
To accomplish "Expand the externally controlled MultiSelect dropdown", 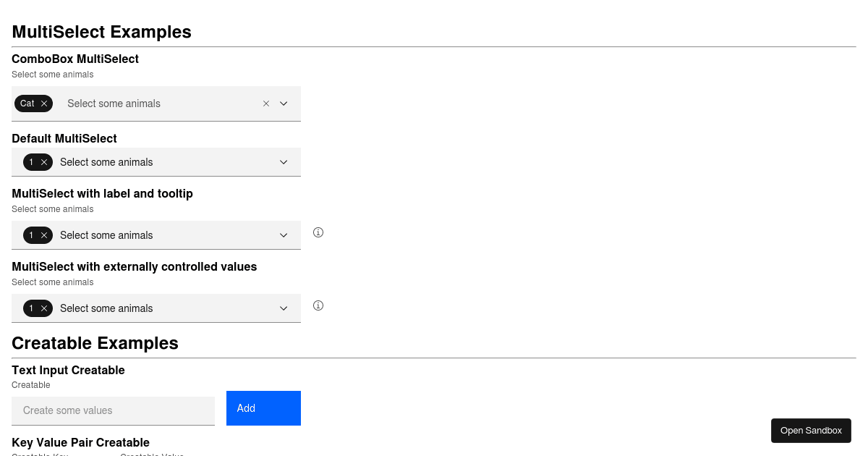I will click(x=284, y=308).
